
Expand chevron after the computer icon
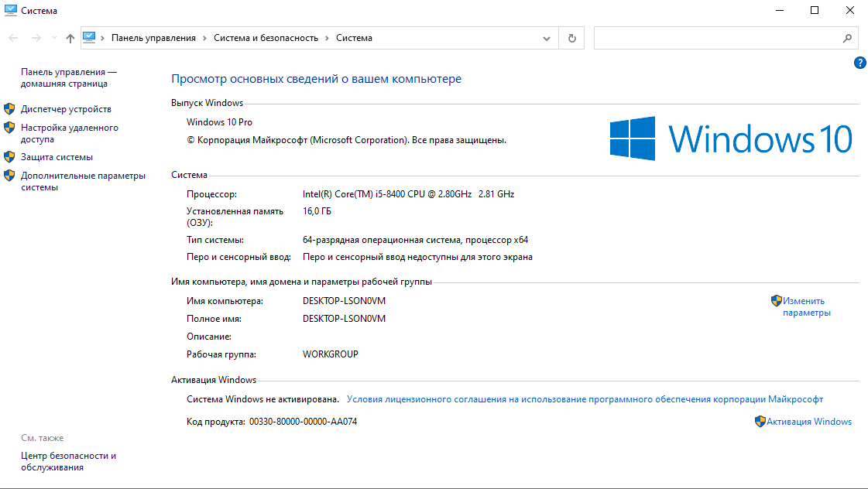[102, 38]
